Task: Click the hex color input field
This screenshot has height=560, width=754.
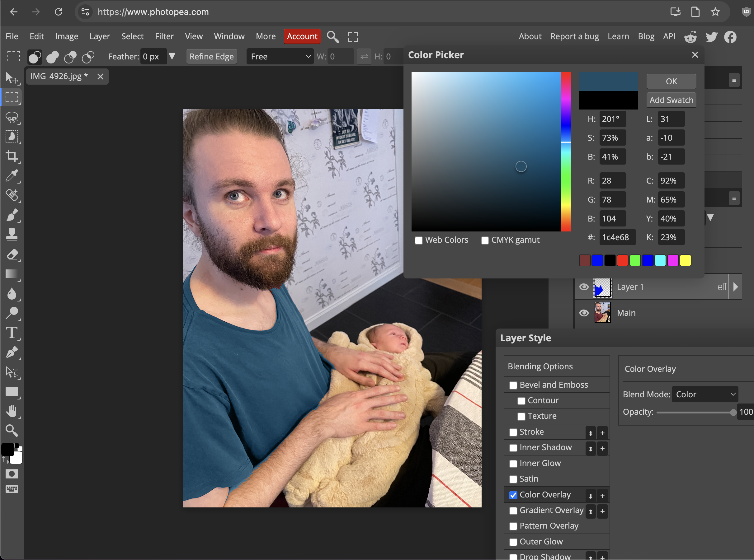Action: tap(617, 237)
